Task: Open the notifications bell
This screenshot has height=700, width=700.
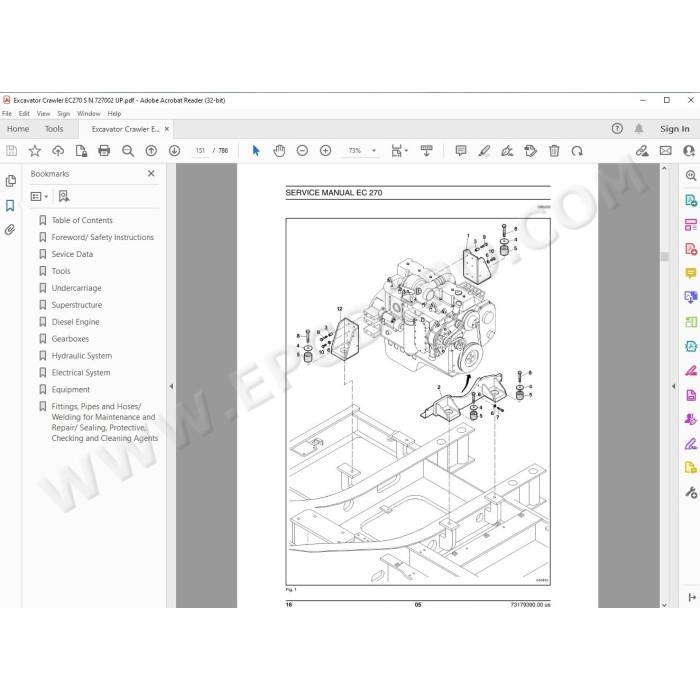Action: 639,129
